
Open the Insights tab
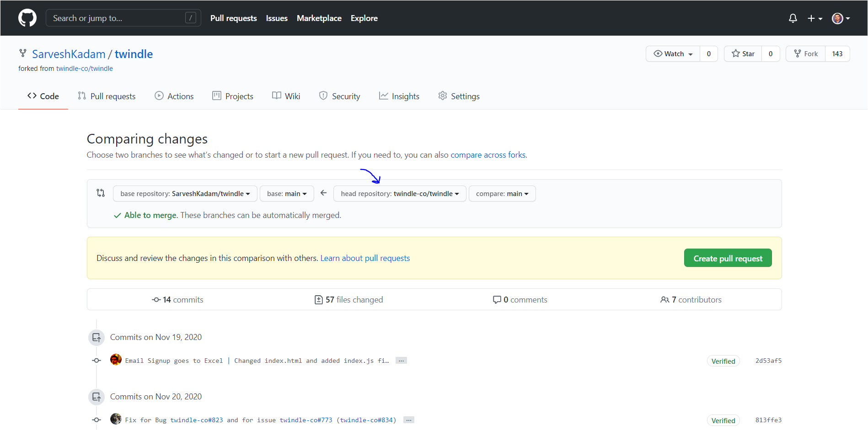click(x=399, y=96)
